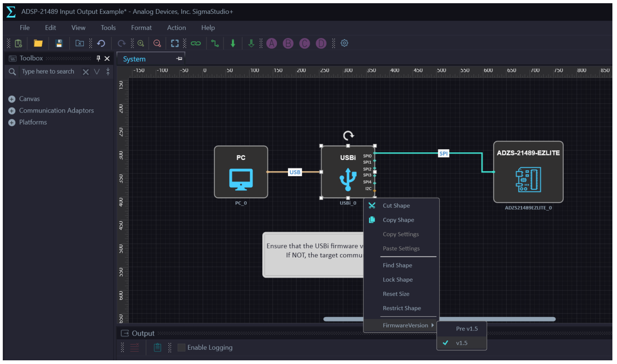This screenshot has height=364, width=617.
Task: Click the rotate handle above USBi block
Action: coord(349,135)
